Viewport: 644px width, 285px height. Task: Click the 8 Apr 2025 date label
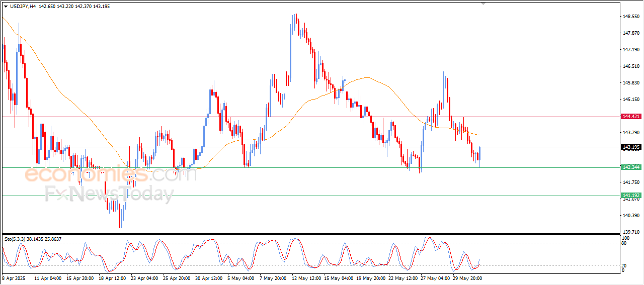coord(13,278)
